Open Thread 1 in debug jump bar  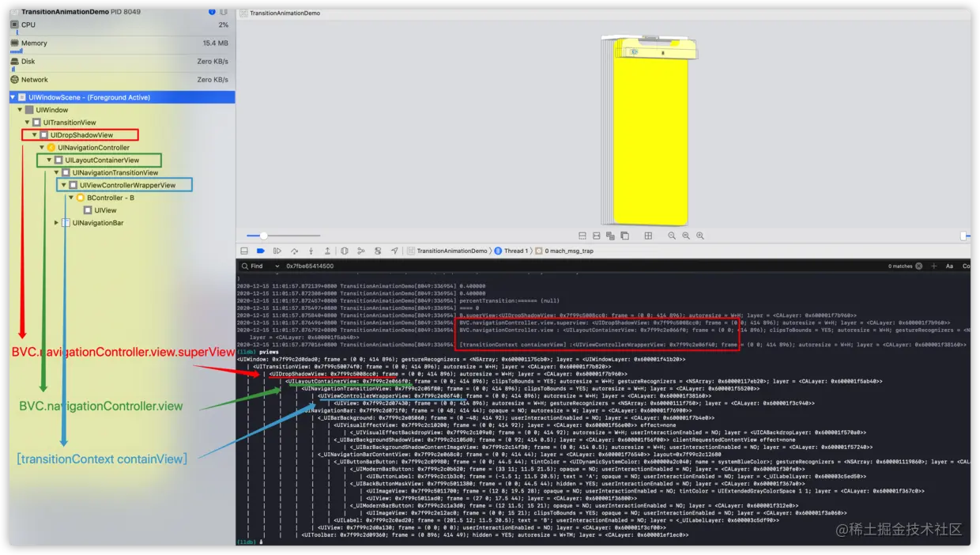tap(511, 251)
